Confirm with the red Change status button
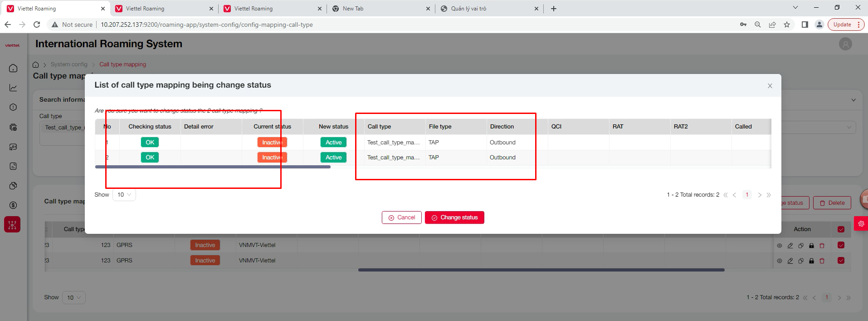Screen dimensions: 868x321 pos(454,217)
